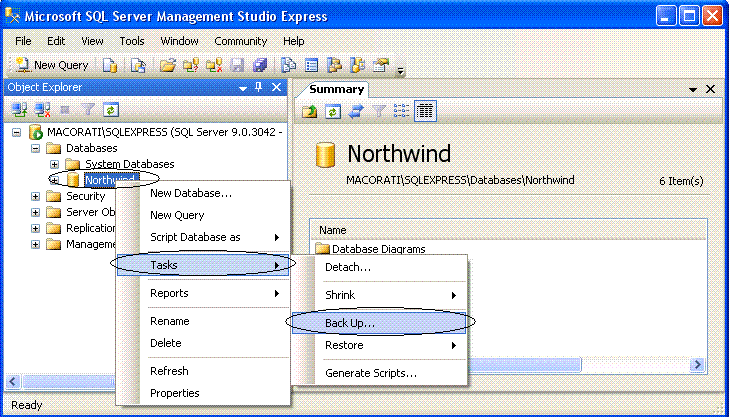This screenshot has height=417, width=729.
Task: Expand the Replication folder node
Action: point(35,229)
